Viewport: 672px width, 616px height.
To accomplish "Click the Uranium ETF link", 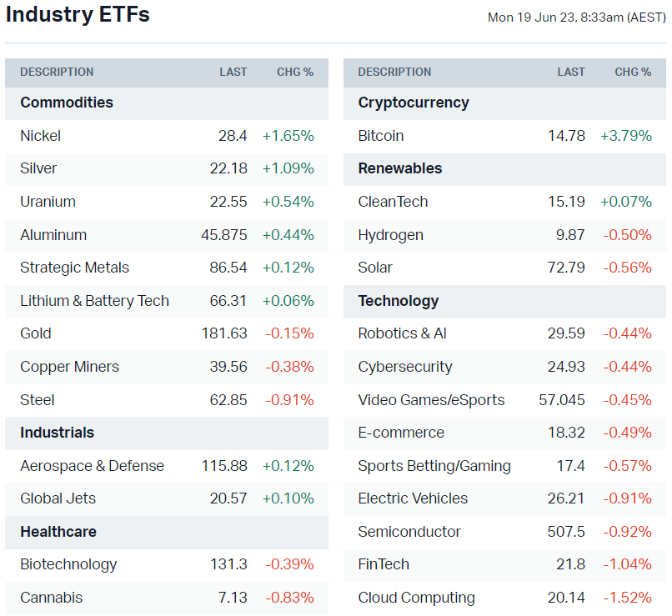I will [48, 202].
